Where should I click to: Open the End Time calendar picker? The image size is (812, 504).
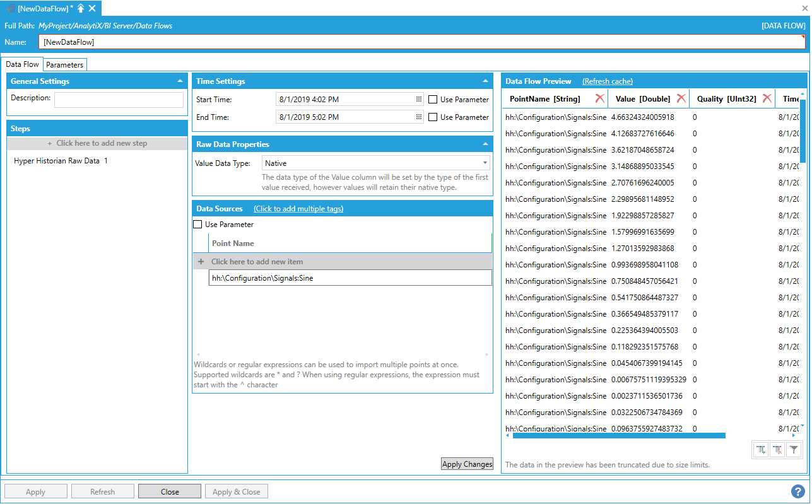418,117
